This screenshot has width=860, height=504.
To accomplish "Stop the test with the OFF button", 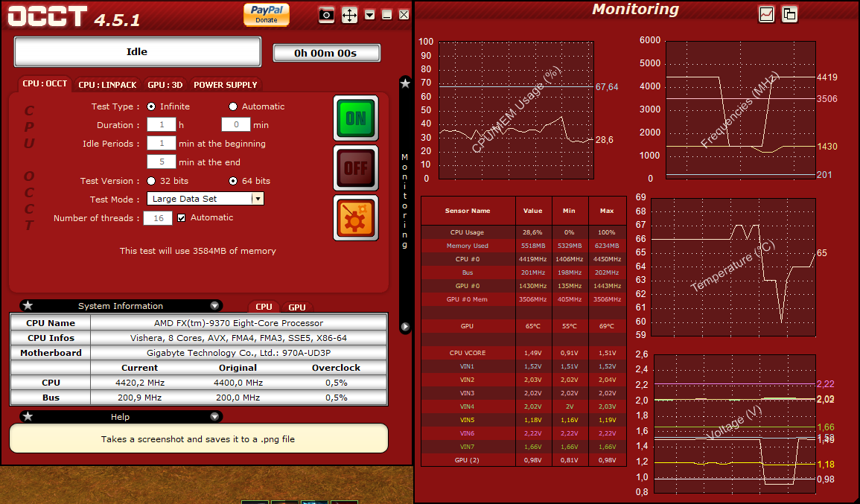I will (356, 168).
